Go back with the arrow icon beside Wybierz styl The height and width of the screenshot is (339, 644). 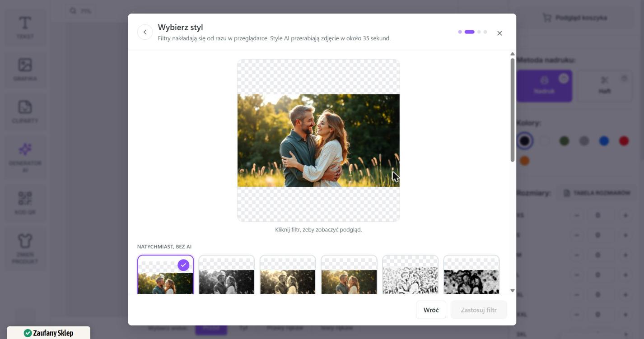point(145,32)
